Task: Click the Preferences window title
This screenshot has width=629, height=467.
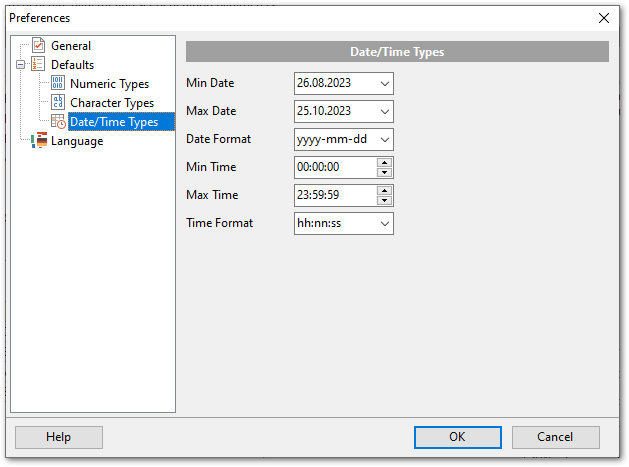Action: (40, 18)
